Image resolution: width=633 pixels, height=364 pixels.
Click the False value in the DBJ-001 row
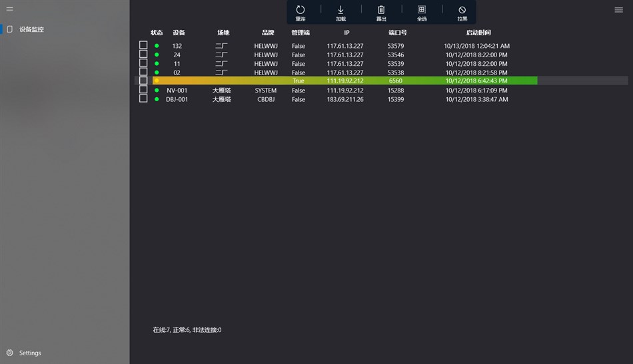[x=299, y=99]
